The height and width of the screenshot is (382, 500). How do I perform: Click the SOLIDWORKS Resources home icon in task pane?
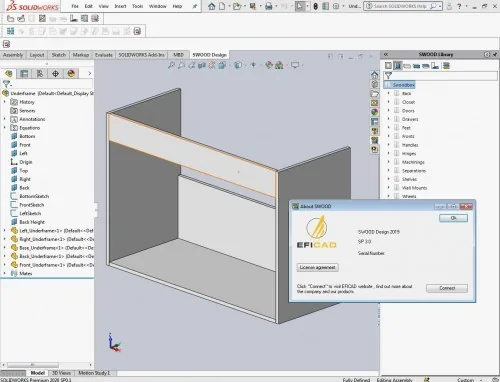(375, 75)
